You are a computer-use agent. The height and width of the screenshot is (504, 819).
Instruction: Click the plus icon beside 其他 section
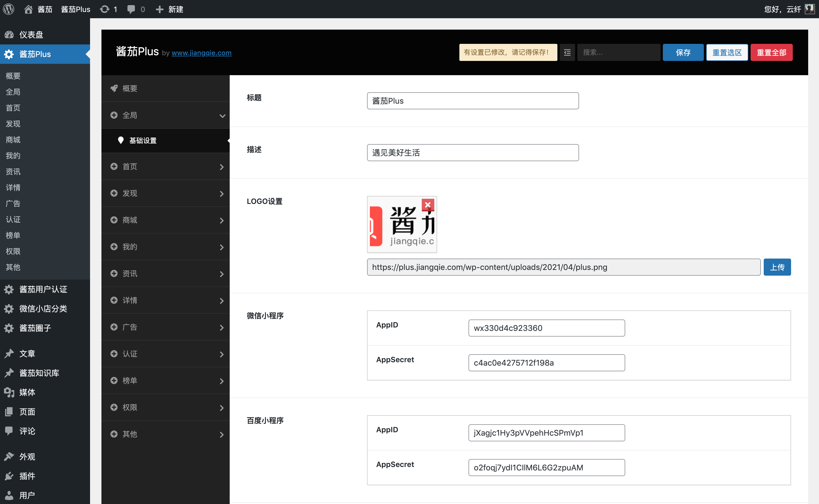[x=114, y=434]
